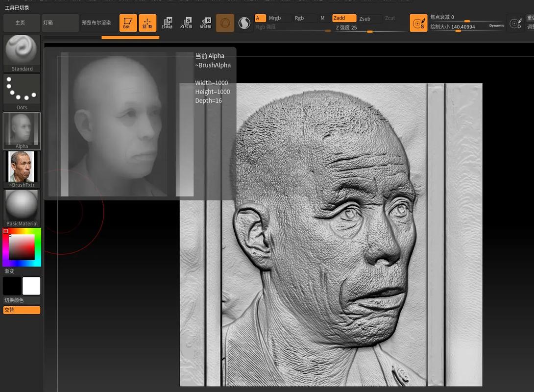Click the small red square in color picker corner
The image size is (534, 392).
(6, 231)
